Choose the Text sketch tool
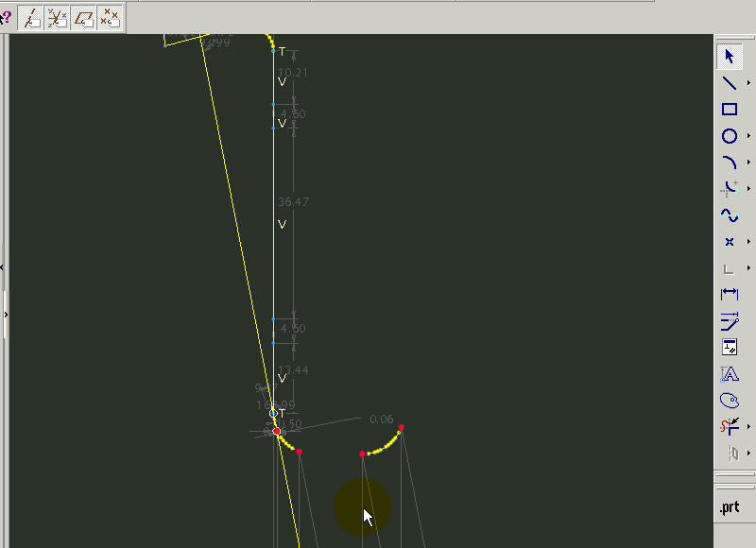 point(729,373)
